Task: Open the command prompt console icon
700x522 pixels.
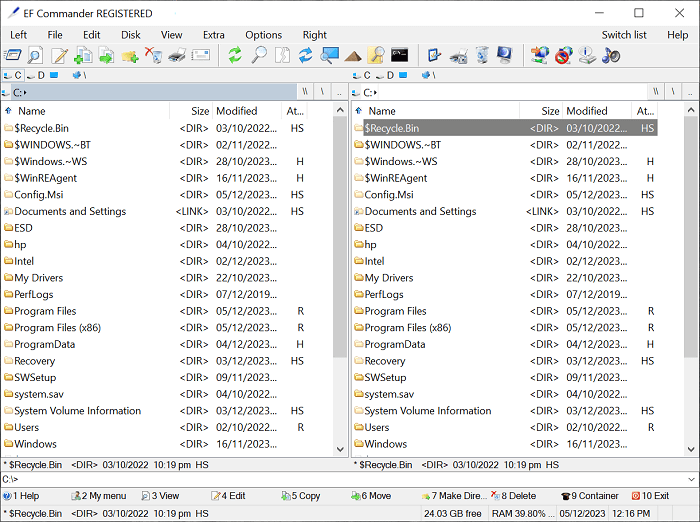Action: click(x=399, y=55)
